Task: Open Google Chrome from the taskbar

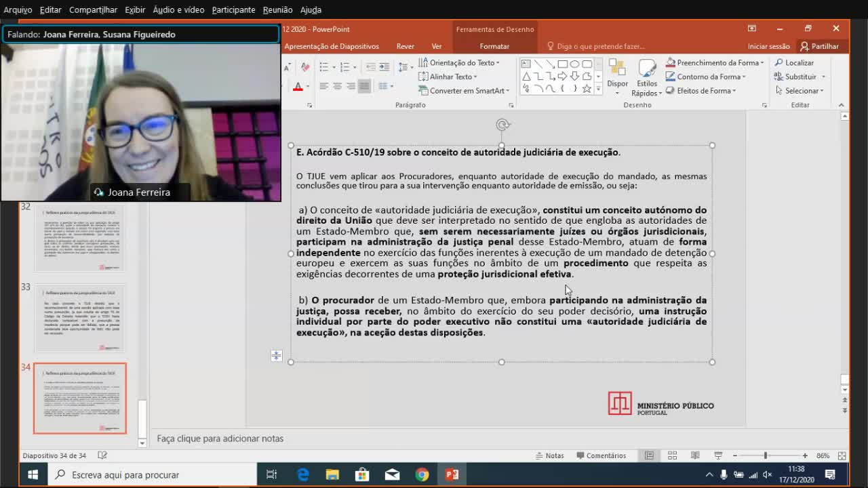Action: click(422, 474)
